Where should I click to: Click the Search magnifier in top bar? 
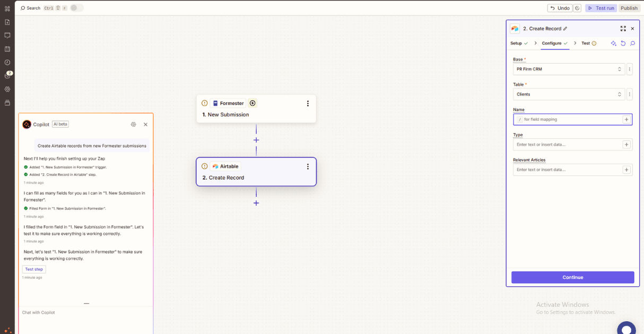pos(23,8)
